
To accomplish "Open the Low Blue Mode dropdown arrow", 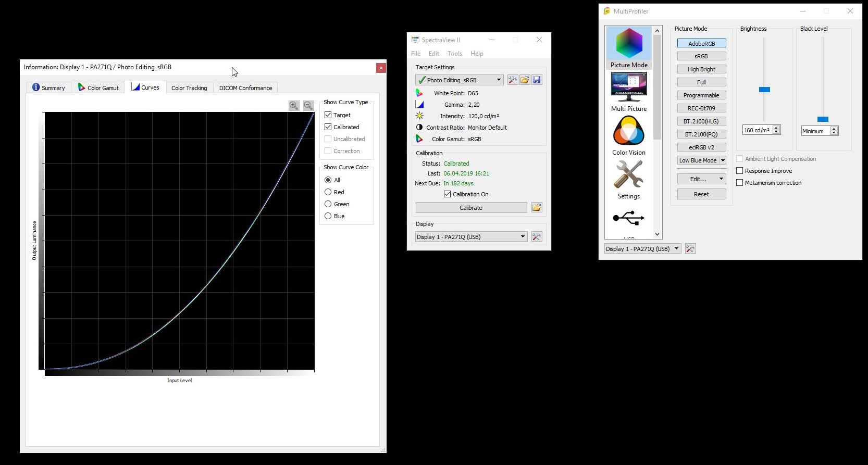I will (723, 160).
